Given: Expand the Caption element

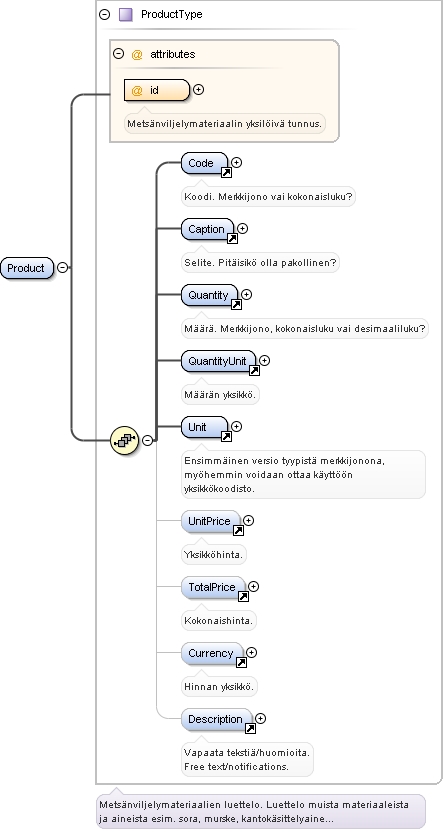Looking at the screenshot, I should tap(243, 228).
